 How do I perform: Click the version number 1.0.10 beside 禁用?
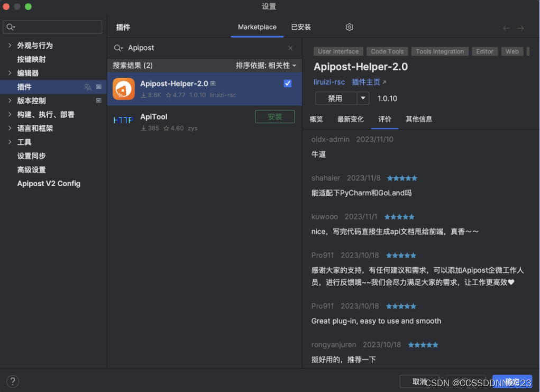point(387,98)
